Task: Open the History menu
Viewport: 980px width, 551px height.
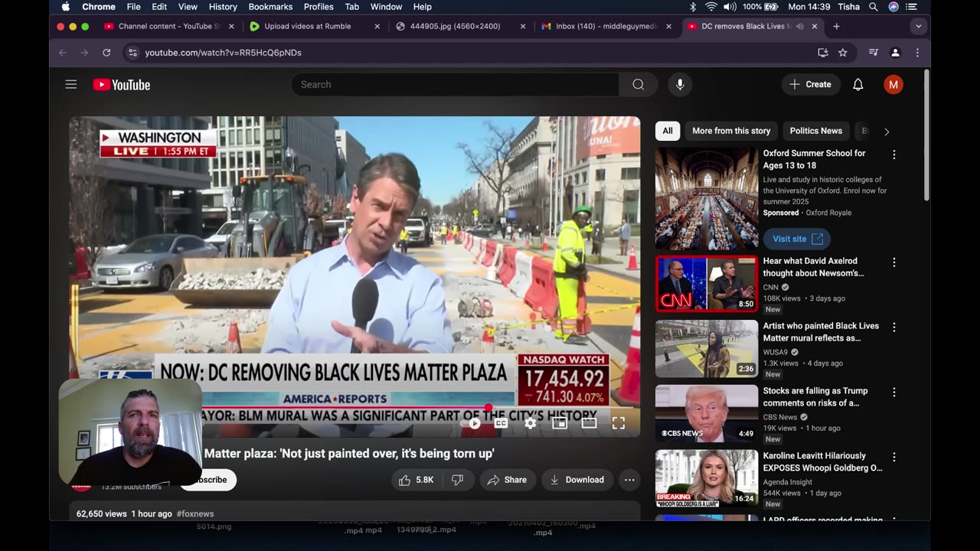Action: pos(223,7)
